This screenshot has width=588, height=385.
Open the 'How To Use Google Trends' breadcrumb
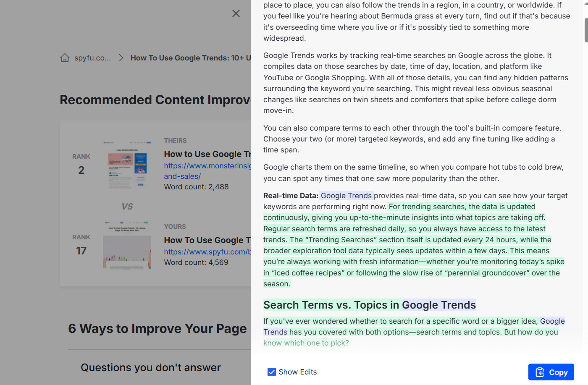pos(191,58)
